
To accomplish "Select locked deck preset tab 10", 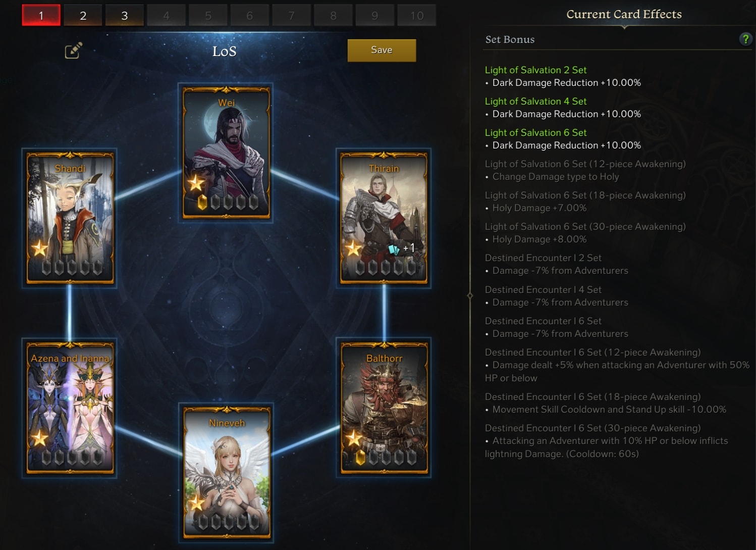I will click(417, 15).
